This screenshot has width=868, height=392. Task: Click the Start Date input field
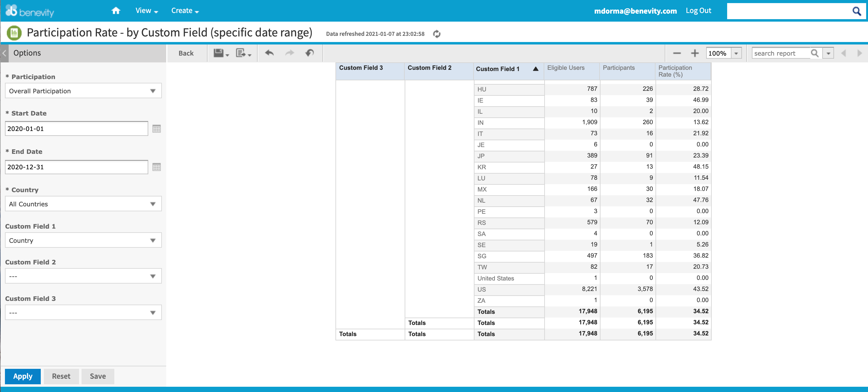tap(77, 129)
